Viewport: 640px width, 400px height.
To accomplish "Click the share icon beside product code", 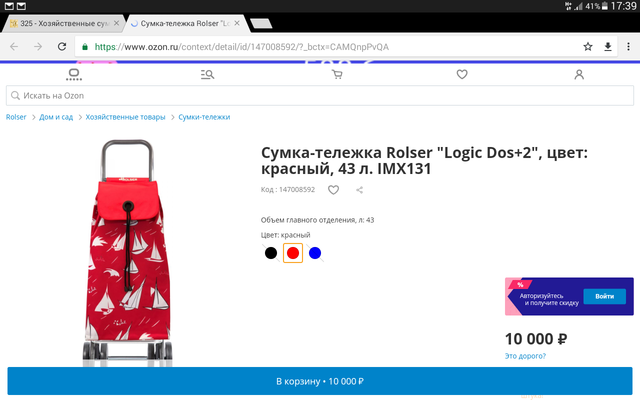I will click(x=360, y=189).
